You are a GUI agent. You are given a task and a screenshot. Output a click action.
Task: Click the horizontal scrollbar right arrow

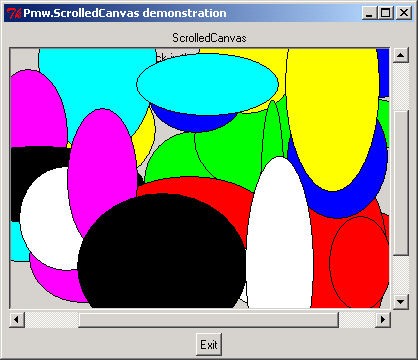(383, 320)
